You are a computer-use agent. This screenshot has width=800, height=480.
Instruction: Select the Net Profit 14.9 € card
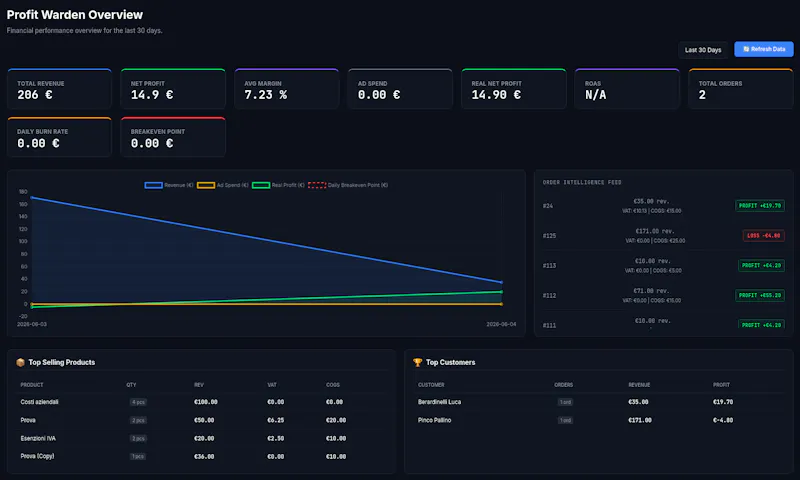(x=173, y=89)
